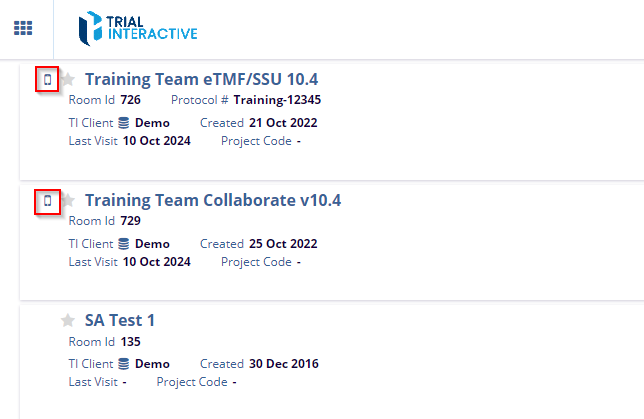Click database icon in Collaborate room card
644x419 pixels.
[124, 244]
